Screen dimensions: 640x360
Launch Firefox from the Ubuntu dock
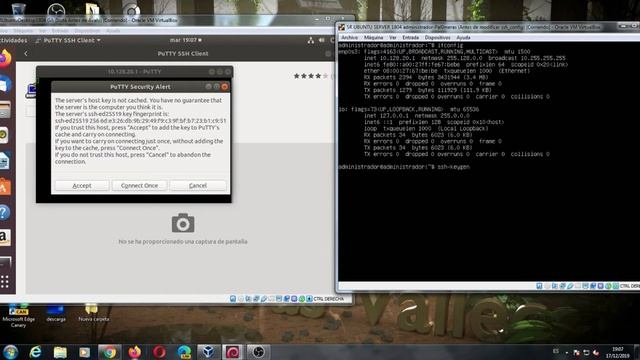click(5, 58)
